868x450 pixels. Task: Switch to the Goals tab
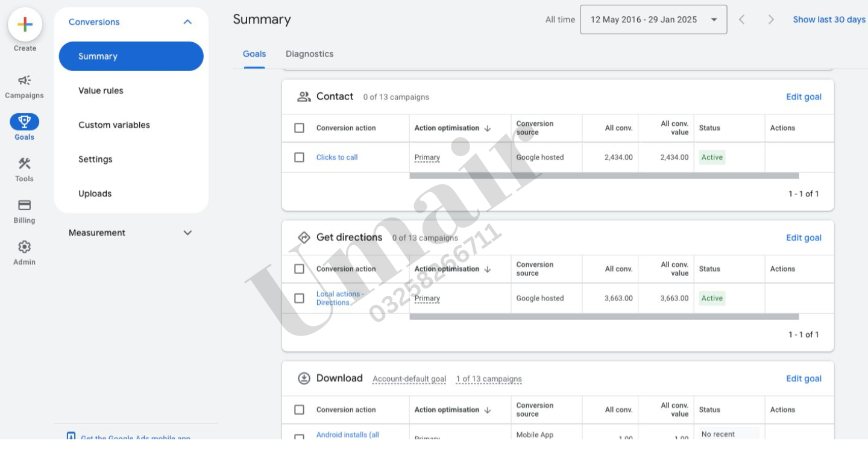point(254,54)
